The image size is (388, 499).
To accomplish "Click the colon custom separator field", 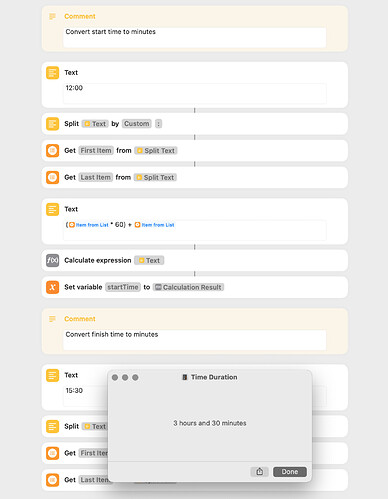I will (158, 124).
